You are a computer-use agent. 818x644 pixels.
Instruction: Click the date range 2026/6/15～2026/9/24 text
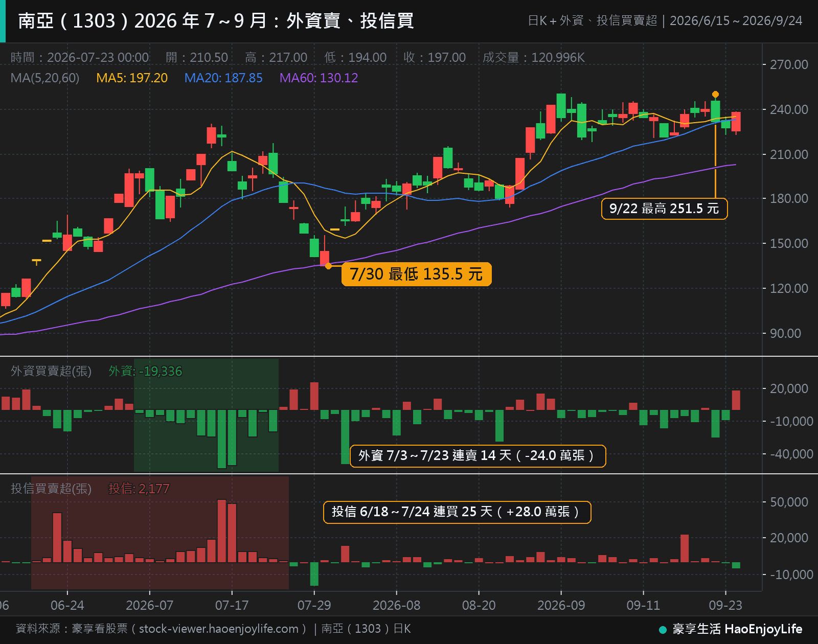pos(736,21)
